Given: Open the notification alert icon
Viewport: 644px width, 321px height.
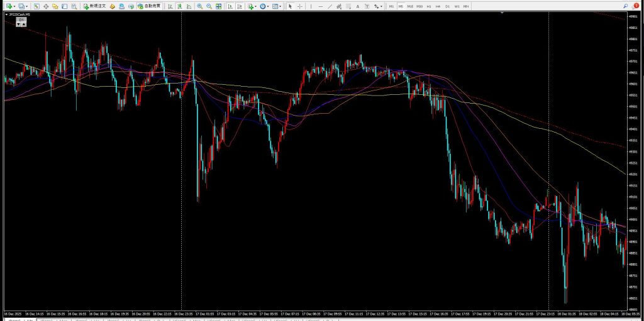Looking at the screenshot, I should pyautogui.click(x=636, y=6).
